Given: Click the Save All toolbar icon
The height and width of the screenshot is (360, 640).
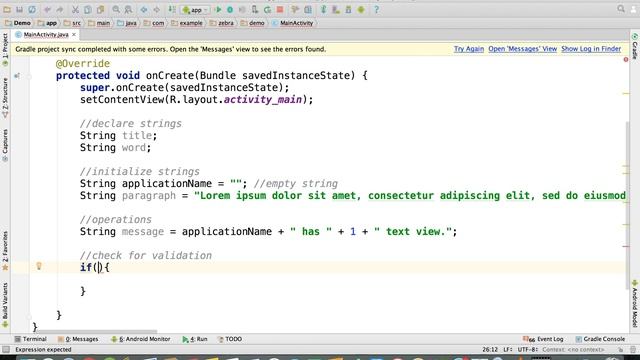Looking at the screenshot, I should 19,9.
